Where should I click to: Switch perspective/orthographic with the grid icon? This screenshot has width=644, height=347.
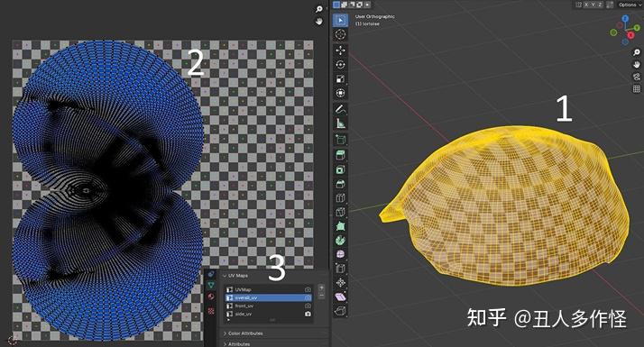pos(636,88)
